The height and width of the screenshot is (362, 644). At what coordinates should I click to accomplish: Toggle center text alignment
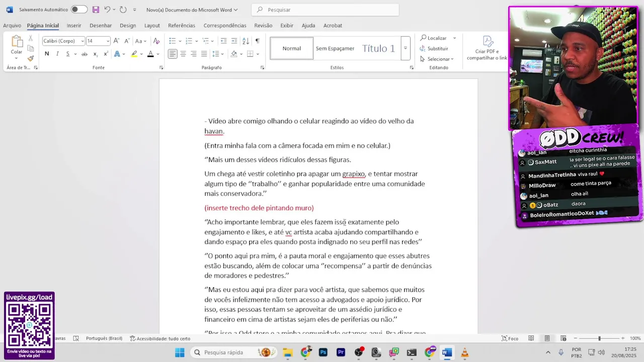tap(183, 54)
